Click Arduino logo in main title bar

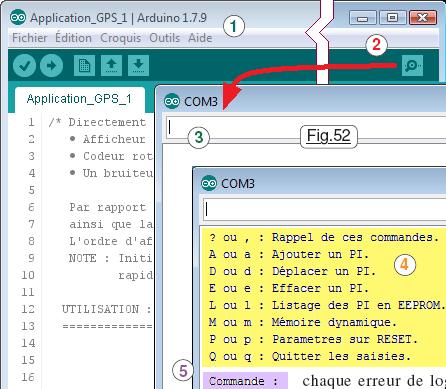point(18,17)
